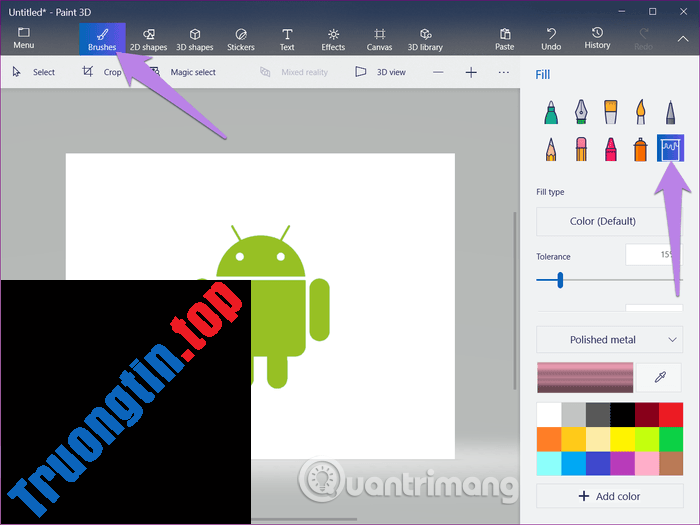Select the Eraser tool

581,149
